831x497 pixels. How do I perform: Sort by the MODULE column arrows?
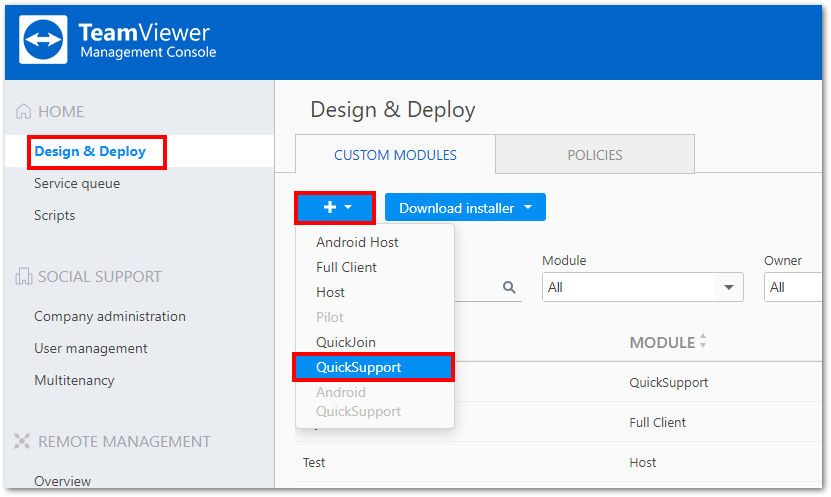tap(703, 343)
